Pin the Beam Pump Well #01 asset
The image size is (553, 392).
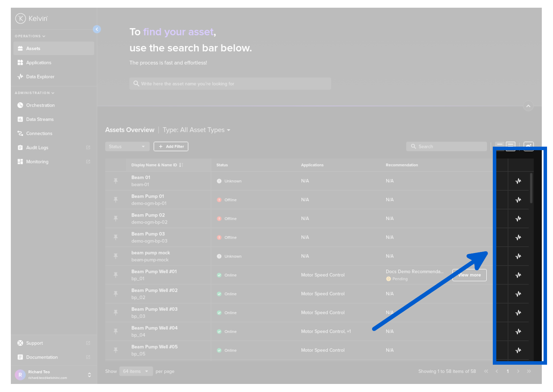[x=115, y=275]
